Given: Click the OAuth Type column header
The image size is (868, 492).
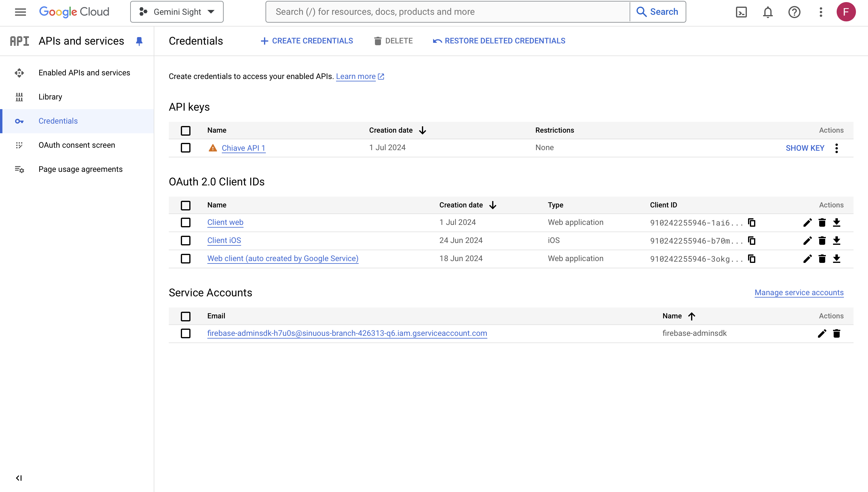Looking at the screenshot, I should pos(555,205).
